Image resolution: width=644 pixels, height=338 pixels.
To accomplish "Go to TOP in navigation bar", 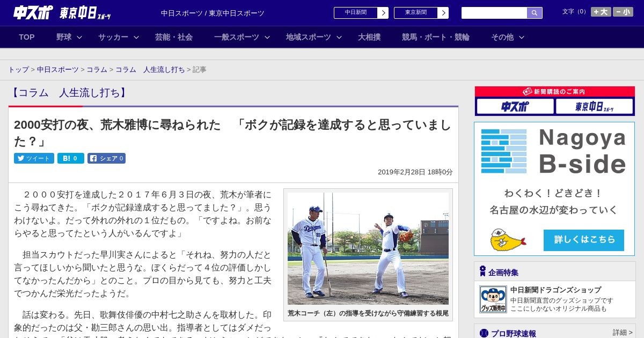I will pos(27,37).
